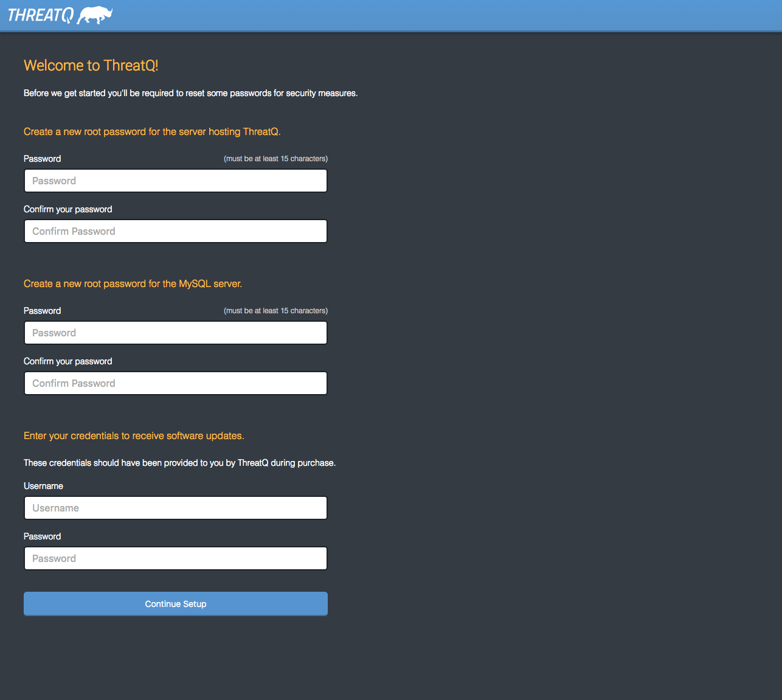Click the 'Before we get started' instruction text
782x700 pixels.
(x=191, y=93)
